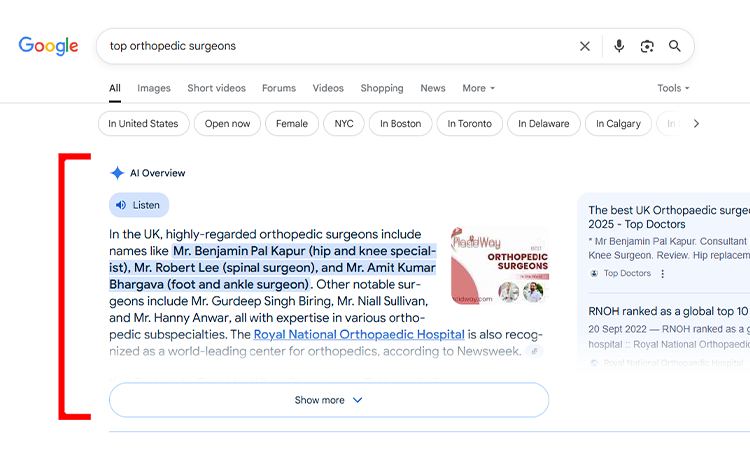The image size is (750, 450).
Task: Apply the In Calgary filter chip
Action: point(618,123)
